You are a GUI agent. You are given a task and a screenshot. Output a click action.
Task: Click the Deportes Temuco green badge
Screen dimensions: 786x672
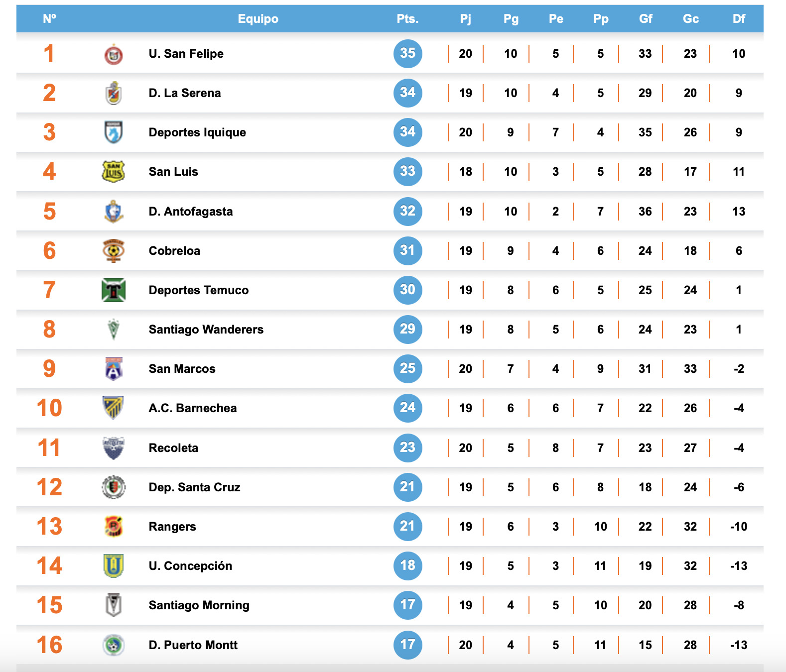click(x=114, y=290)
